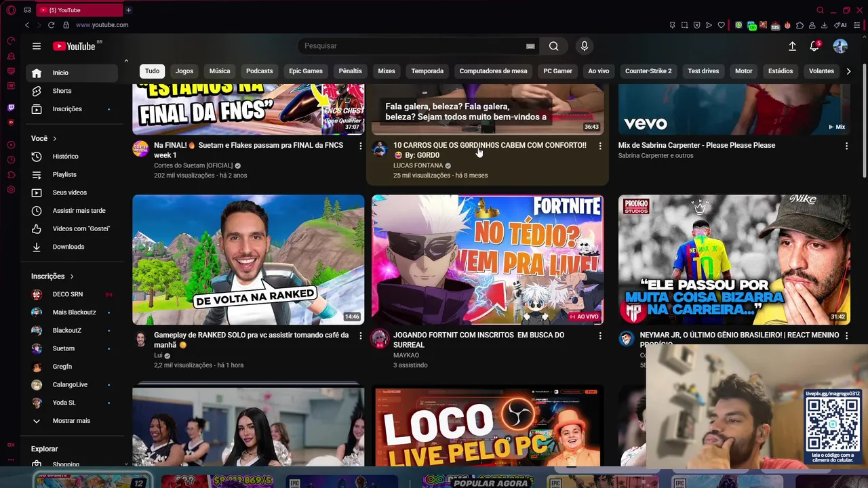
Task: Open GX Control speedometer in sidebar
Action: click(11, 41)
